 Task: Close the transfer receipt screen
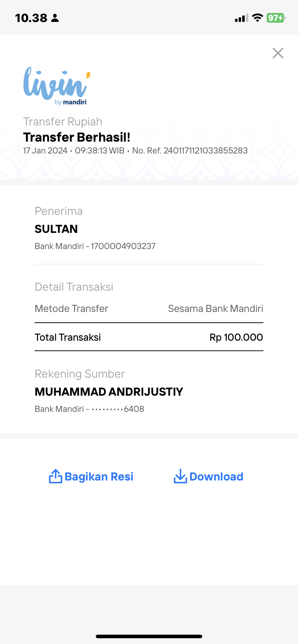pos(278,53)
